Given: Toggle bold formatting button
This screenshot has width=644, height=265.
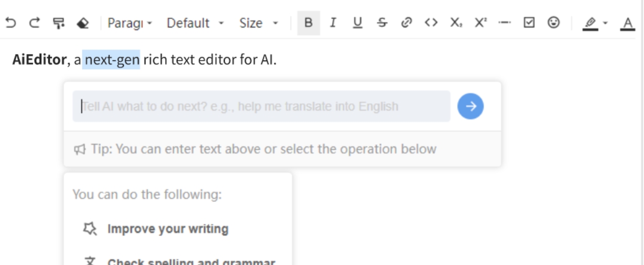Looking at the screenshot, I should [309, 23].
